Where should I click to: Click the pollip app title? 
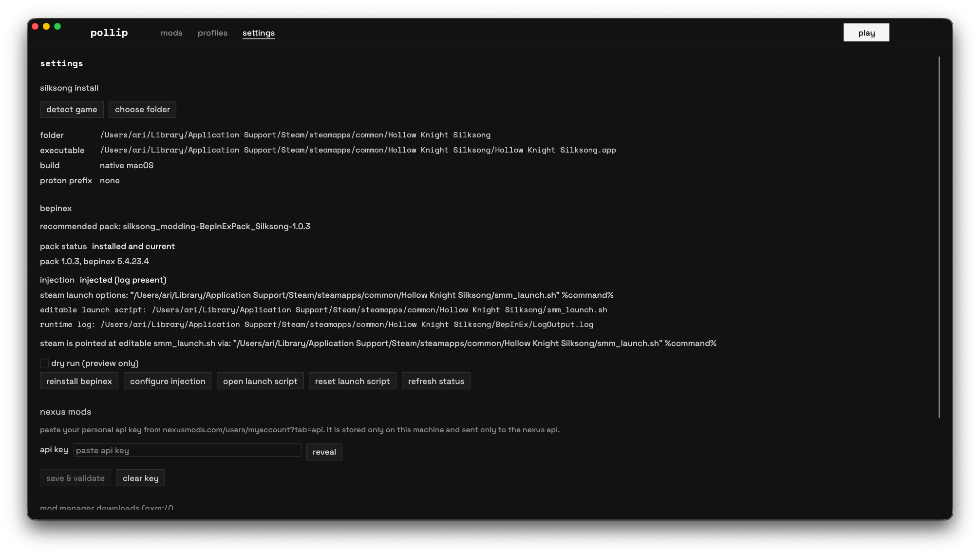pos(109,33)
